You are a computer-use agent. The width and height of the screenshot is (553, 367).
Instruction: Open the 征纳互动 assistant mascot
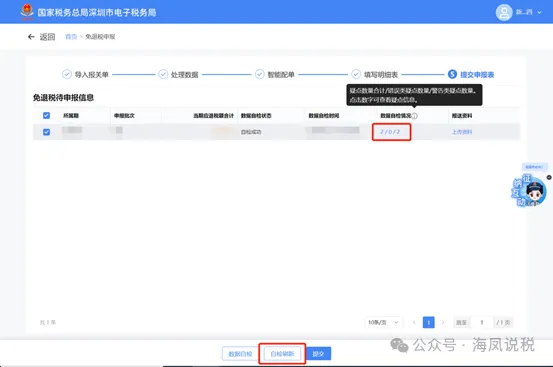(529, 191)
